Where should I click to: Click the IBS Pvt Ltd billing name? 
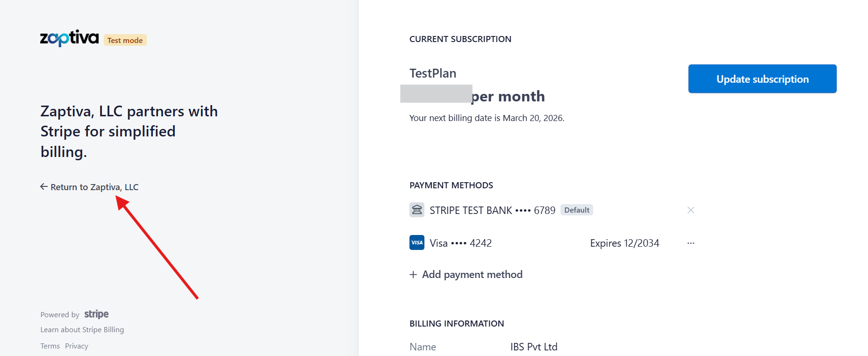tap(534, 347)
